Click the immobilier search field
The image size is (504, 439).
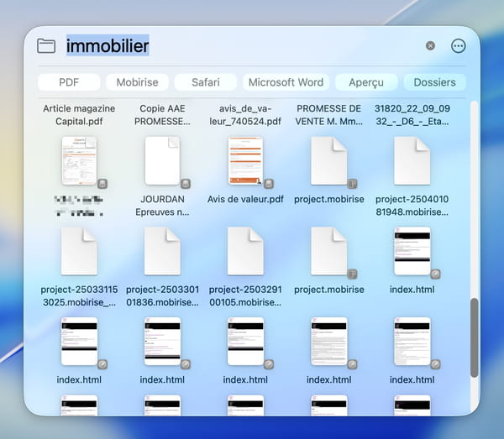pyautogui.click(x=108, y=46)
